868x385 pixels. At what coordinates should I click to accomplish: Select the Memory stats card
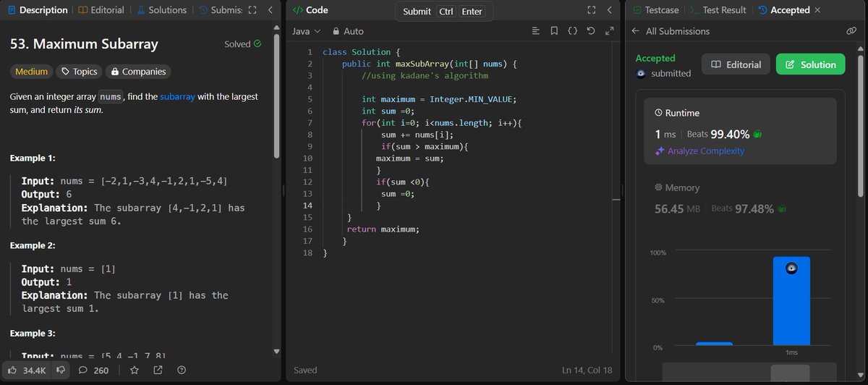pos(741,199)
